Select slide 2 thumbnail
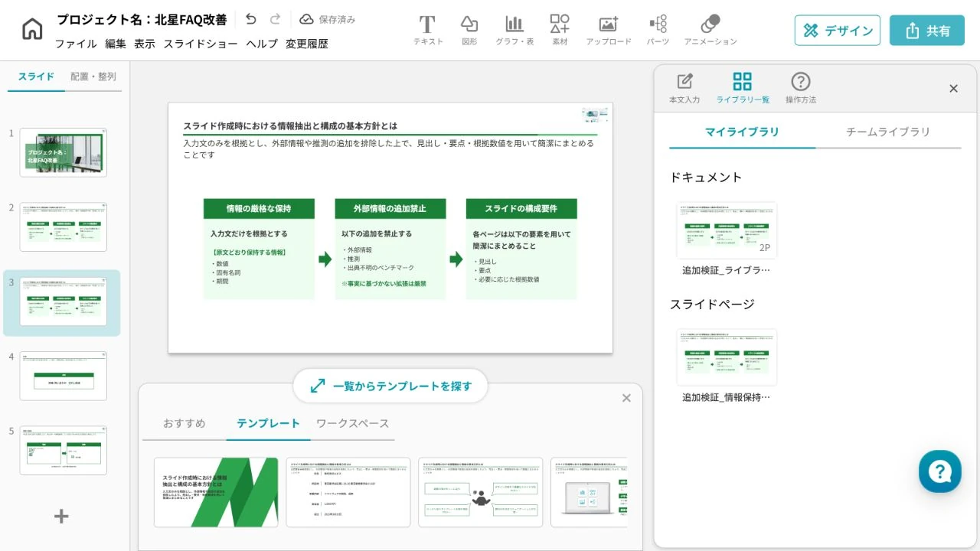The width and height of the screenshot is (980, 551). [64, 227]
